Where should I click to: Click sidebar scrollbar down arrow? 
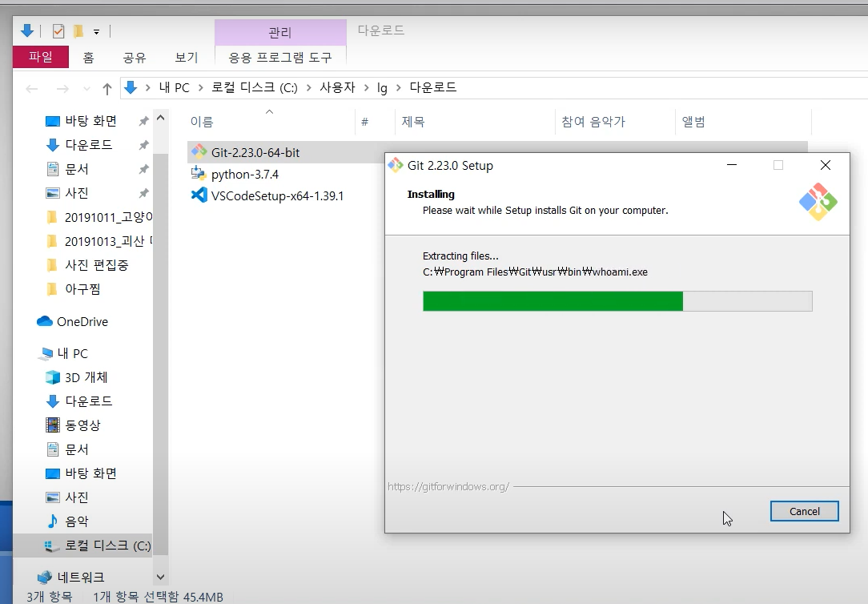[x=160, y=577]
